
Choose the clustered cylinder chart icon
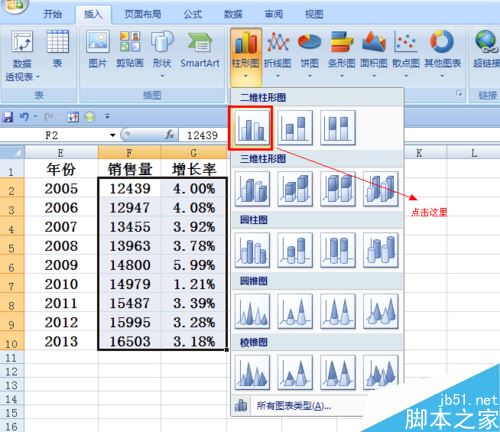tap(252, 250)
